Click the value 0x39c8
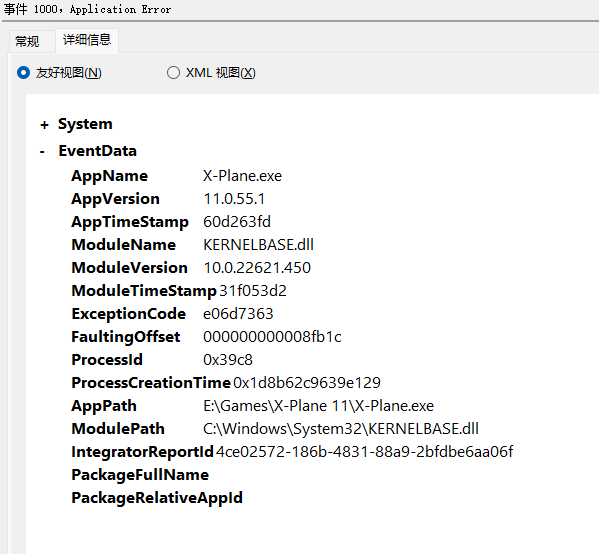The height and width of the screenshot is (554, 599). coord(228,360)
